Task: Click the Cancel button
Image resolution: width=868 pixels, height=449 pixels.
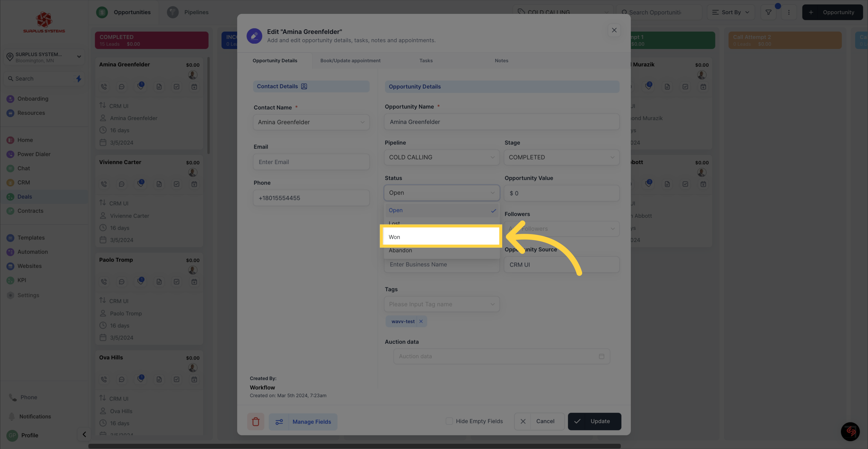Action: coord(539,421)
